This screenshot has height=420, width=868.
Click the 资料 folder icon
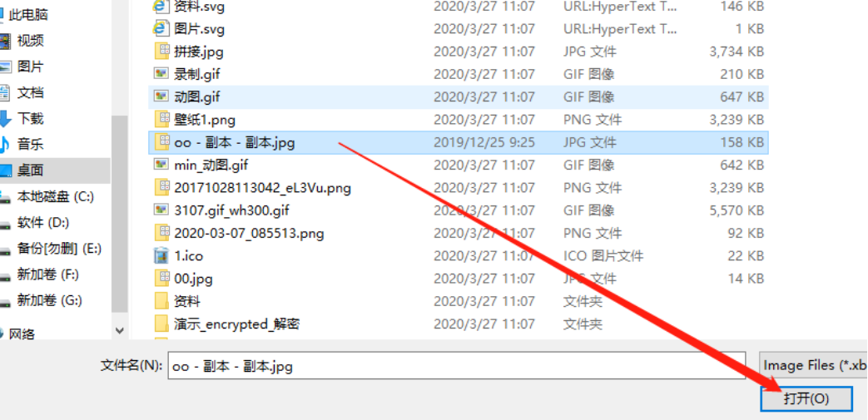[161, 301]
